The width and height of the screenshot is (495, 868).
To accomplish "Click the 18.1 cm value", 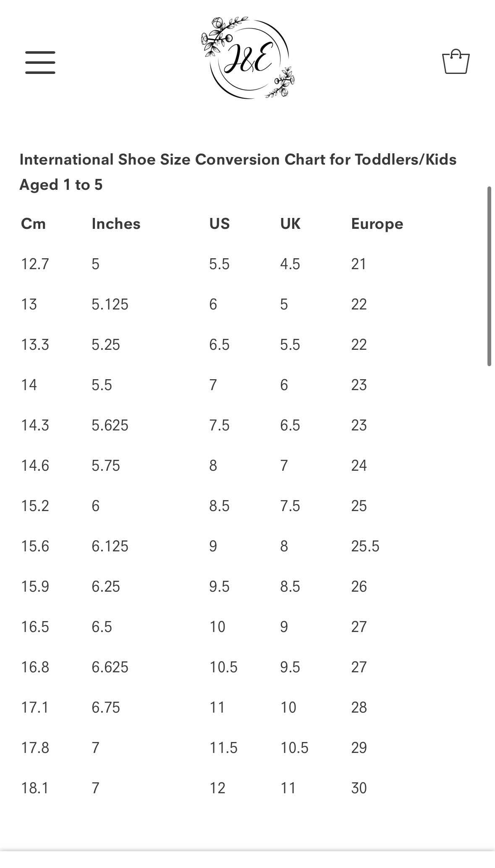I will click(x=35, y=788).
